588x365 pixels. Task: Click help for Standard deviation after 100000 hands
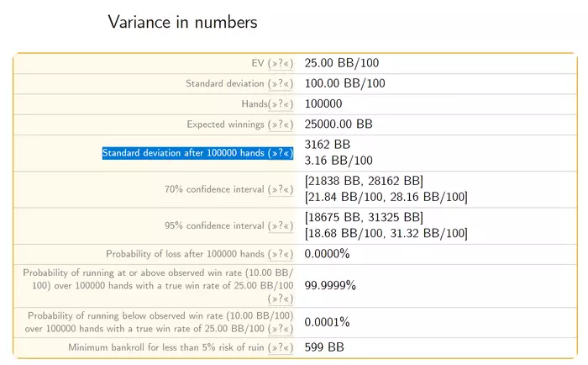point(281,153)
